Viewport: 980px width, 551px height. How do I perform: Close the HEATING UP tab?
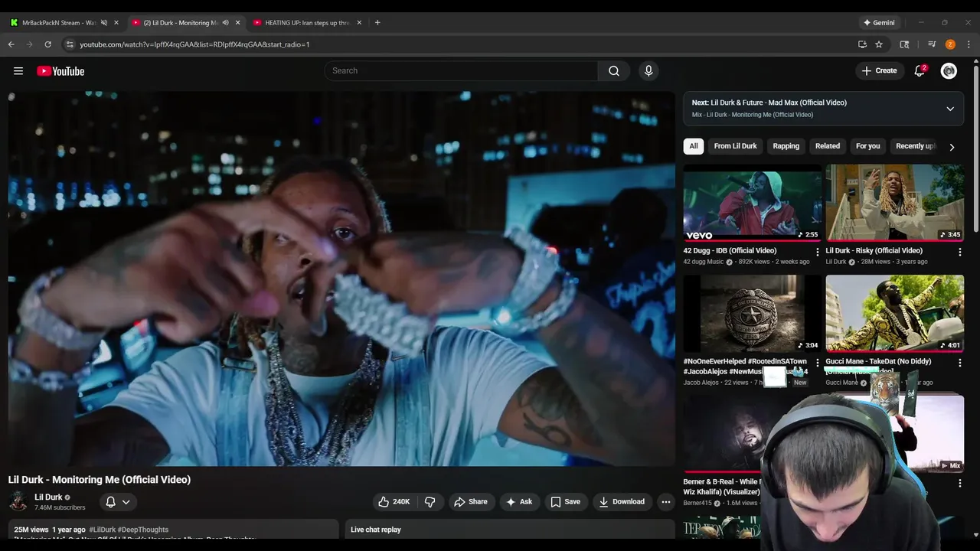(359, 22)
